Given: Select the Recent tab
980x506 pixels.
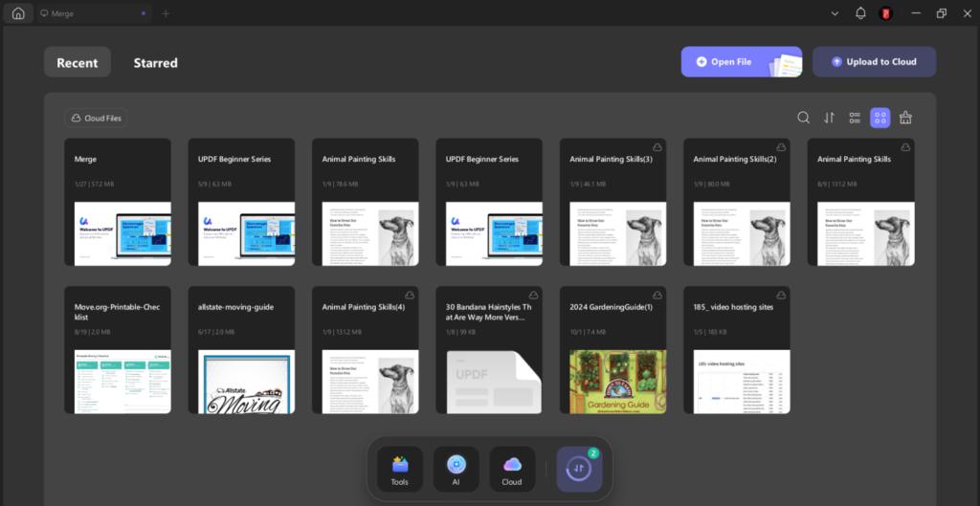Looking at the screenshot, I should coord(78,62).
